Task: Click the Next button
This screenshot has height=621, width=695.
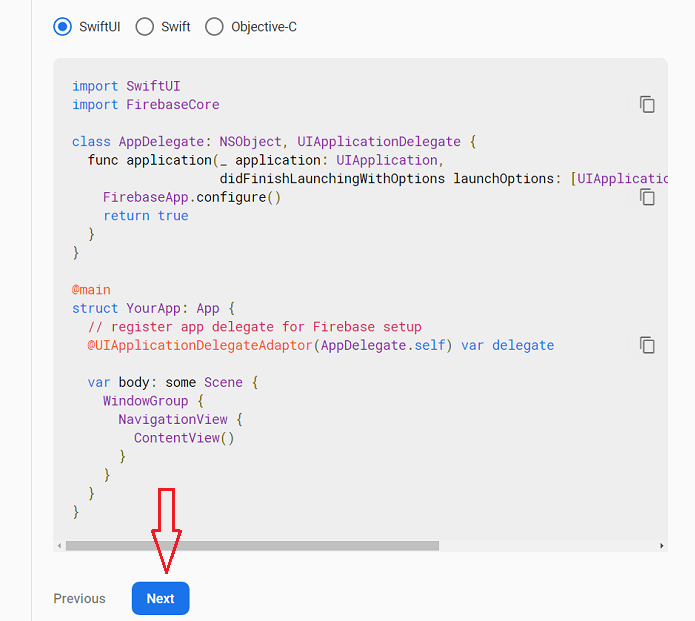Action: [x=160, y=598]
